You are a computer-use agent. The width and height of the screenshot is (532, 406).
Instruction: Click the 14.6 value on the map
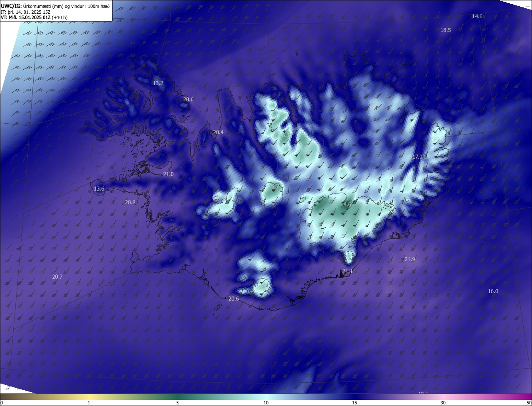pyautogui.click(x=477, y=17)
